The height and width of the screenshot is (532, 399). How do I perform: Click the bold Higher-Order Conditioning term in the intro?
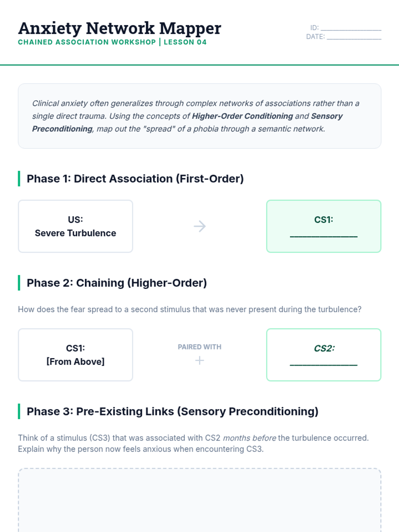[x=242, y=116]
